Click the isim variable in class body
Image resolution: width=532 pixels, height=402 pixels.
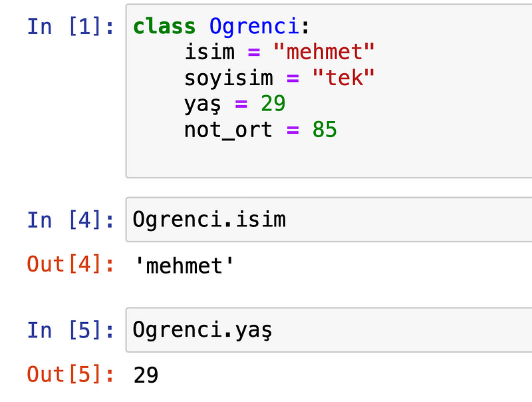(209, 52)
